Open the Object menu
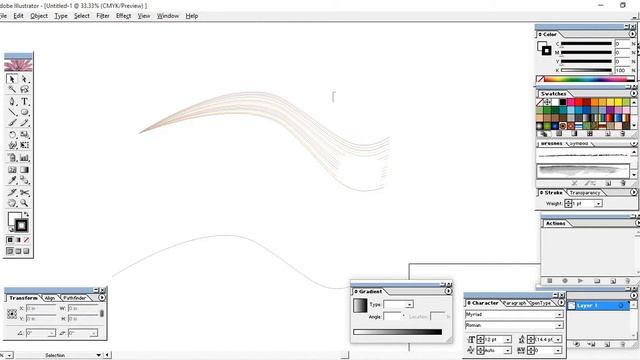The height and width of the screenshot is (360, 640). point(39,16)
